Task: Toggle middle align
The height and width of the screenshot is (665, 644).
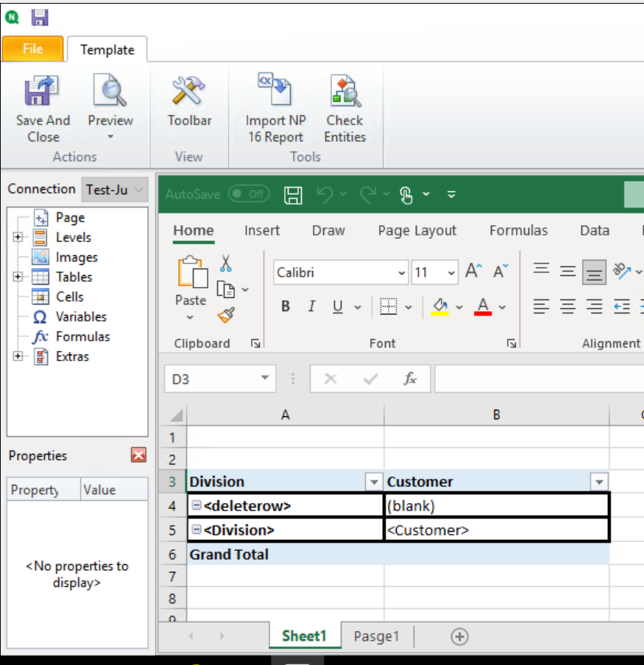Action: coord(567,271)
